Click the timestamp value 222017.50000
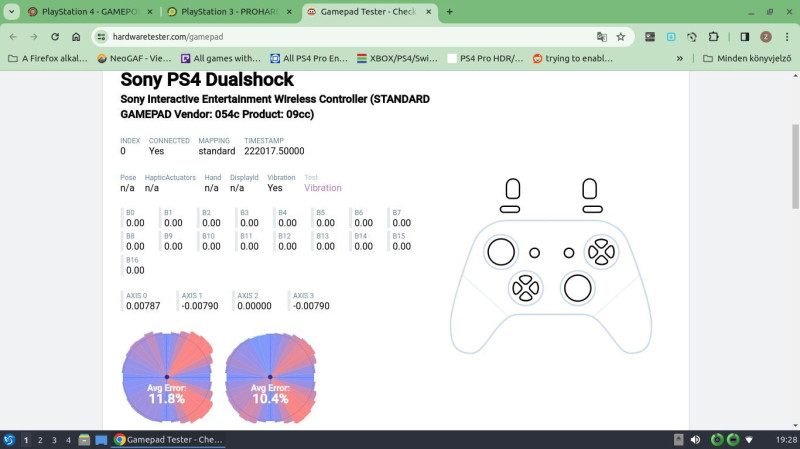The height and width of the screenshot is (449, 800). 274,151
